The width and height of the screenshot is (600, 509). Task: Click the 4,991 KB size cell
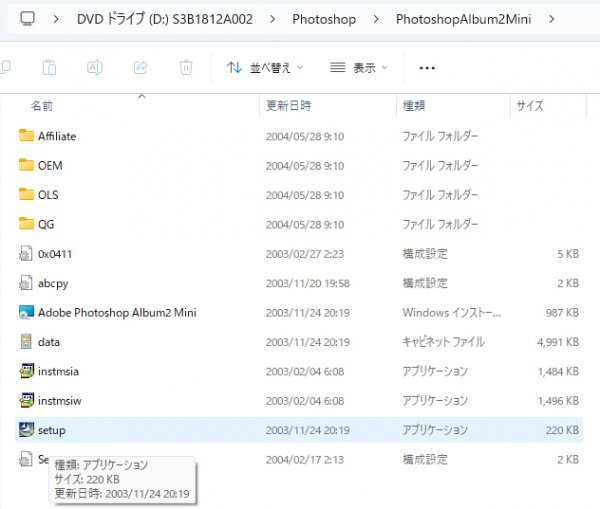558,342
